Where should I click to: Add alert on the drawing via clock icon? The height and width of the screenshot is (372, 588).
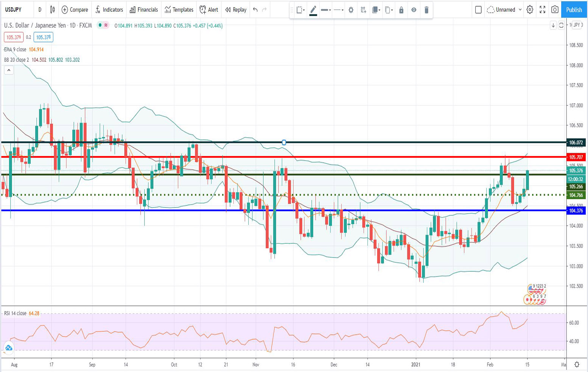(x=362, y=10)
